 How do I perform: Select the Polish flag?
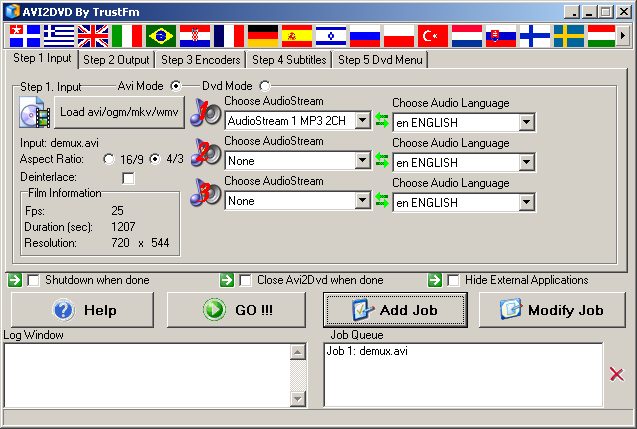point(399,36)
